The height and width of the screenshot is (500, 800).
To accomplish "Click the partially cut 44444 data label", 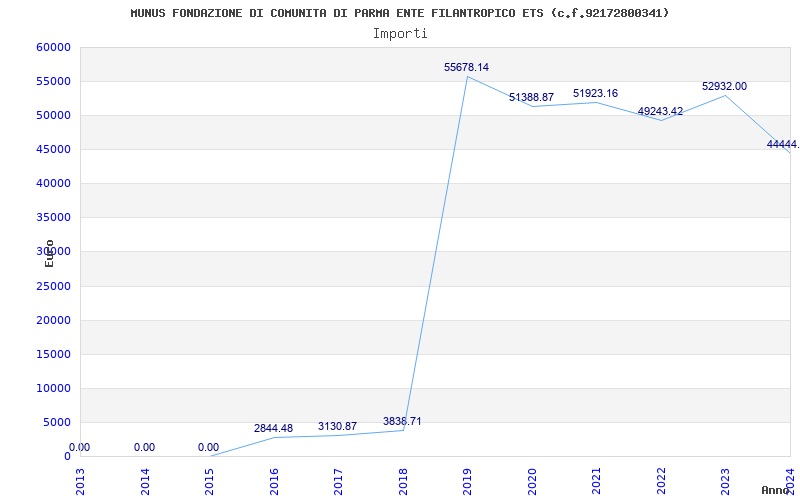I will click(783, 145).
